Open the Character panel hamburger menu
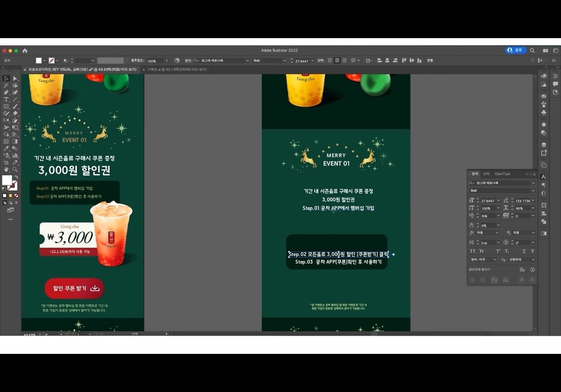Viewport: 561px width, 392px height. (534, 174)
